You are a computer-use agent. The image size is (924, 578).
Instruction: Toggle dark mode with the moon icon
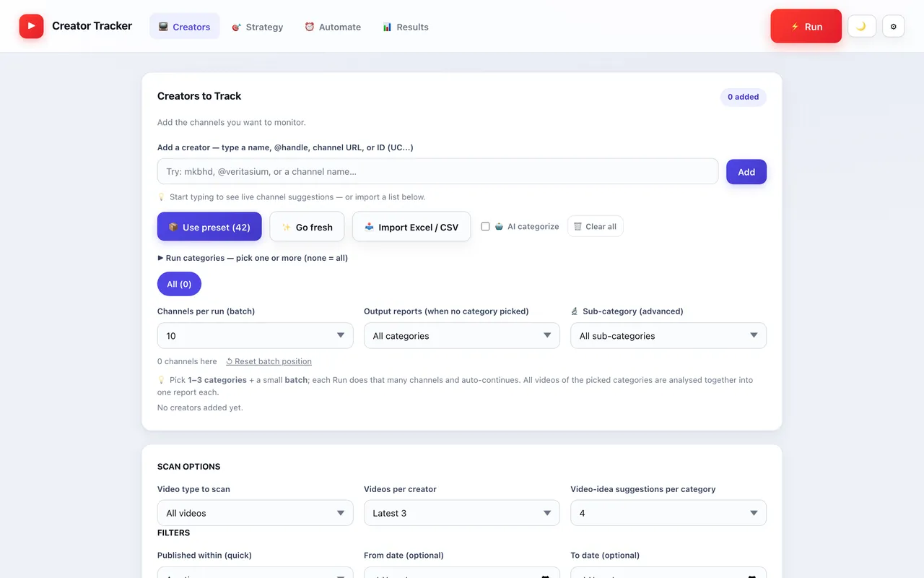(861, 26)
